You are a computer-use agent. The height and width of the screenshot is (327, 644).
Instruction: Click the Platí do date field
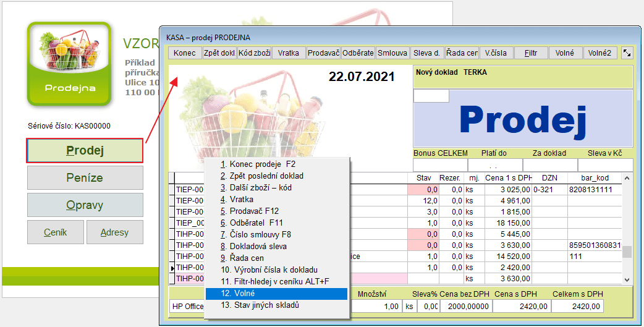(x=495, y=164)
